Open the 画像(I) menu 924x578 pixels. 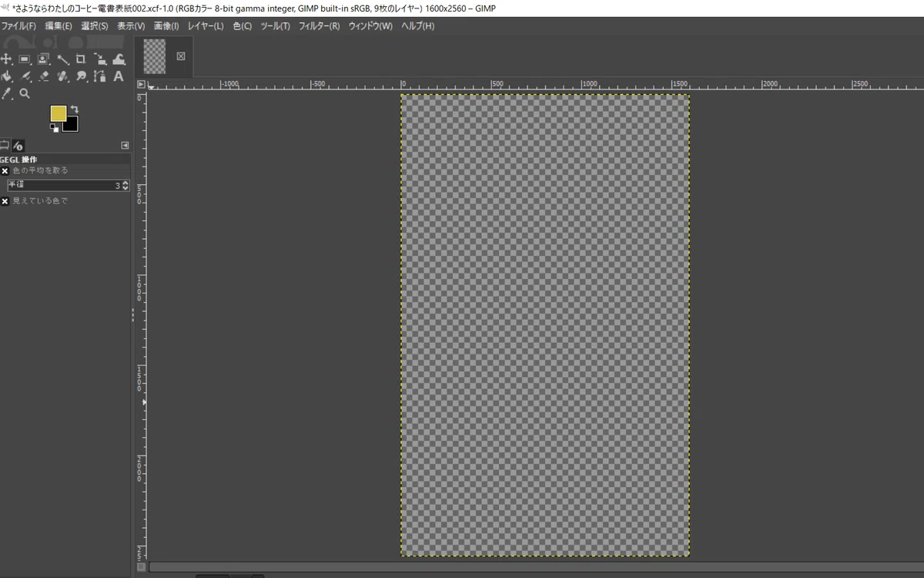(x=166, y=26)
